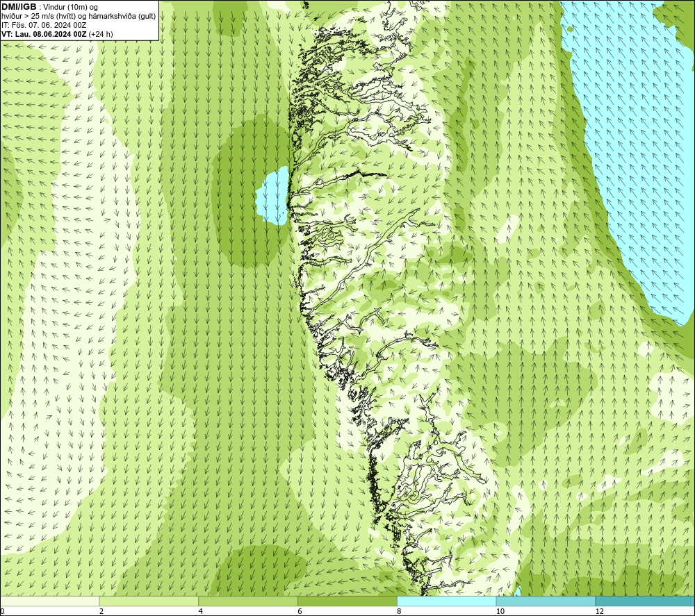695x616 pixels.
Task: Click the scale label '2'
Action: 101,612
